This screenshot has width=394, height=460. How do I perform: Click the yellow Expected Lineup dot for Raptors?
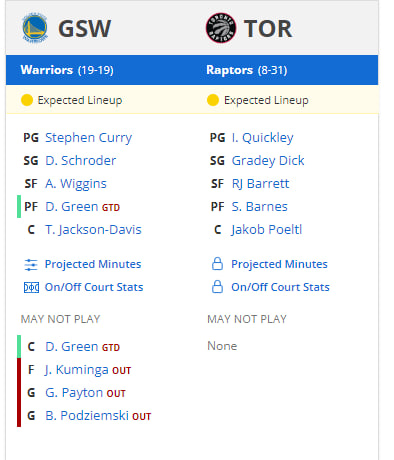tap(213, 100)
